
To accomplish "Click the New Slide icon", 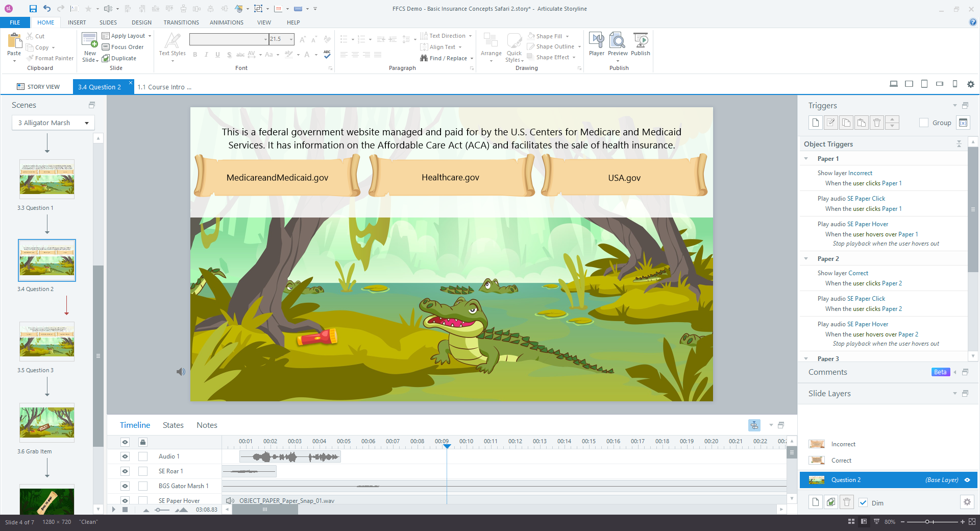I will coord(90,41).
